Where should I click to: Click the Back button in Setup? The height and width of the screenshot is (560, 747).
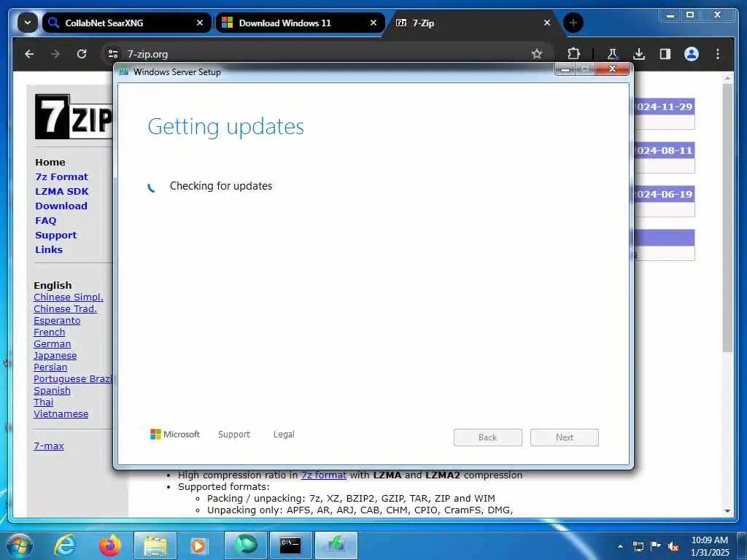click(488, 437)
